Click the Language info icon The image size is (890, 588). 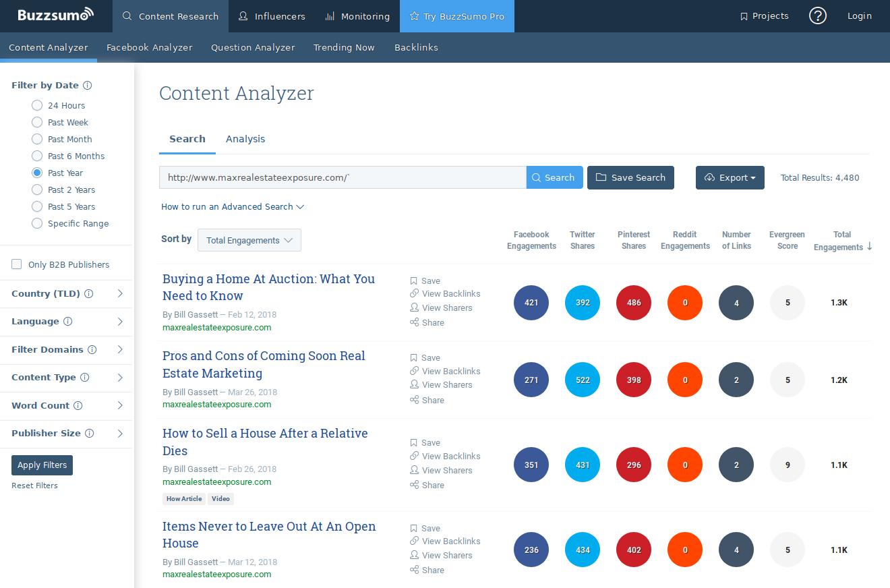[x=67, y=322]
